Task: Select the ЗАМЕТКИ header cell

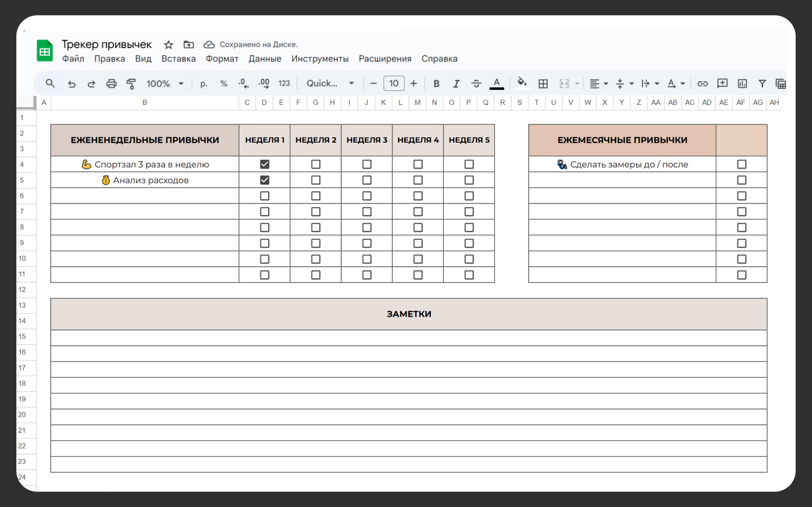Action: 409,314
